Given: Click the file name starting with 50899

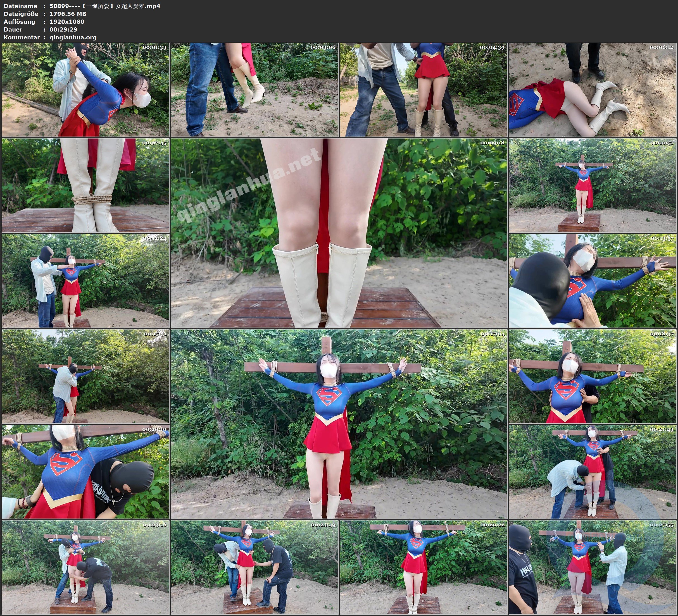Looking at the screenshot, I should point(105,6).
